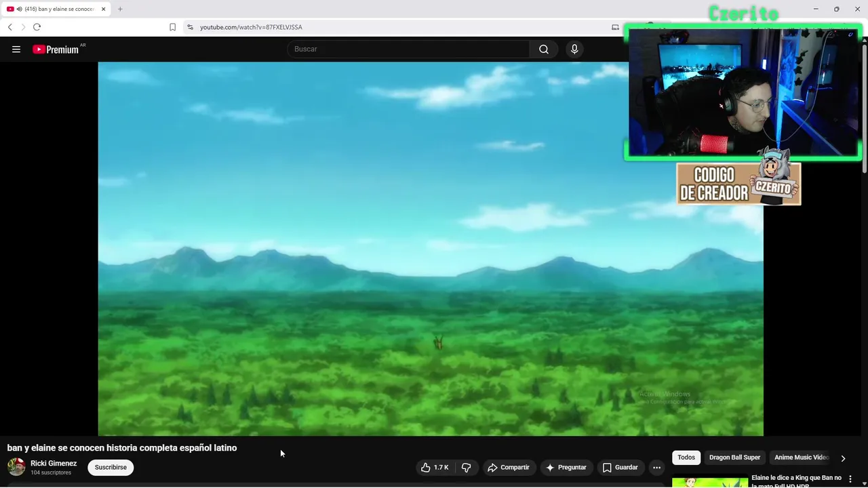This screenshot has height=488, width=868.
Task: Close the ban y elaine browser tab
Action: [x=104, y=9]
